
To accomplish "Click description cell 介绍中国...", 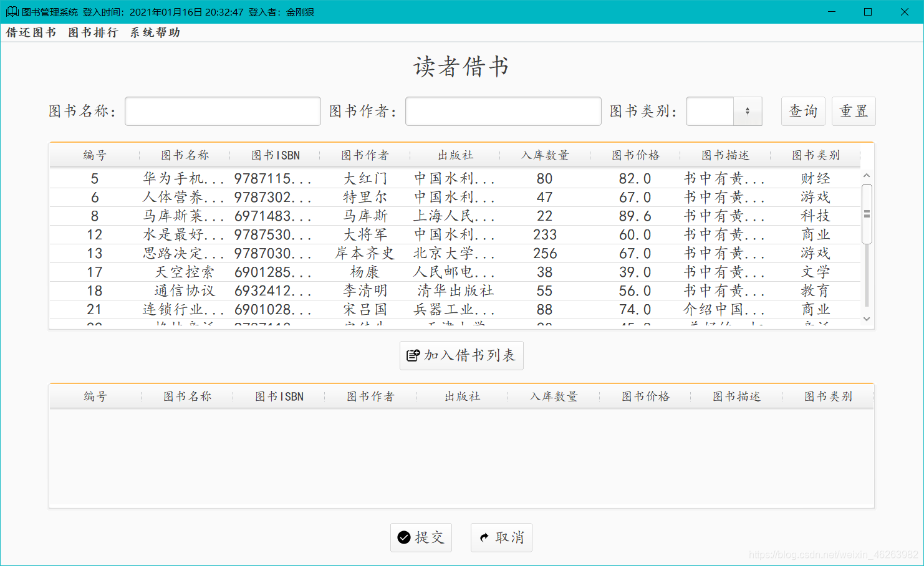I will click(724, 309).
